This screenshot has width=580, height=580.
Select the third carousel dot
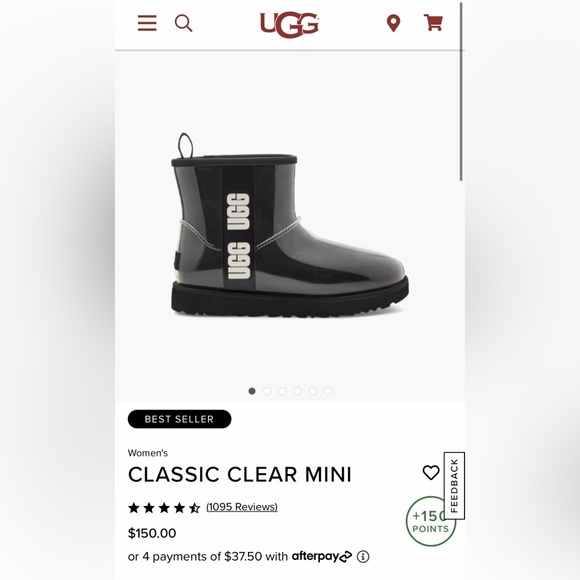[282, 391]
